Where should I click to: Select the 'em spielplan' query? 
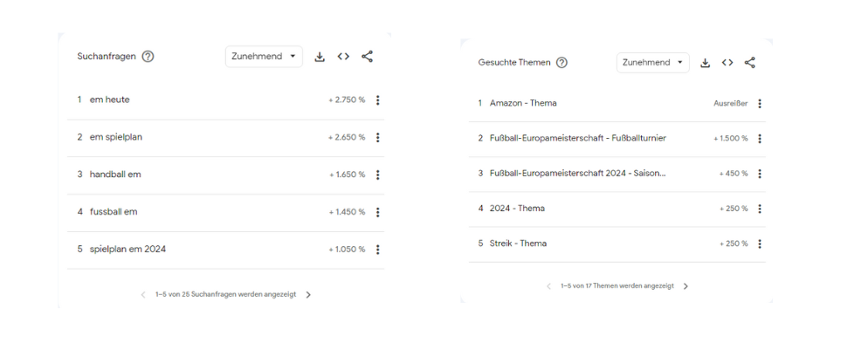point(115,137)
